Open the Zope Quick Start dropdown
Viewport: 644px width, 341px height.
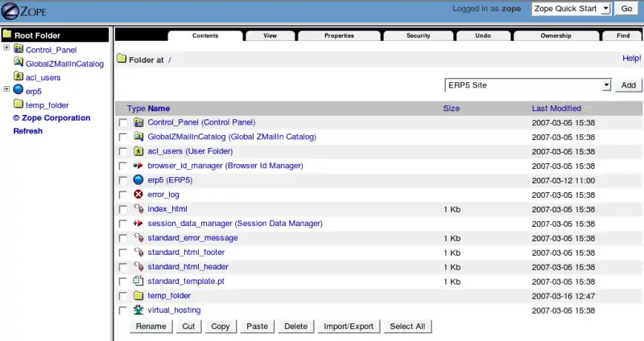tap(570, 9)
